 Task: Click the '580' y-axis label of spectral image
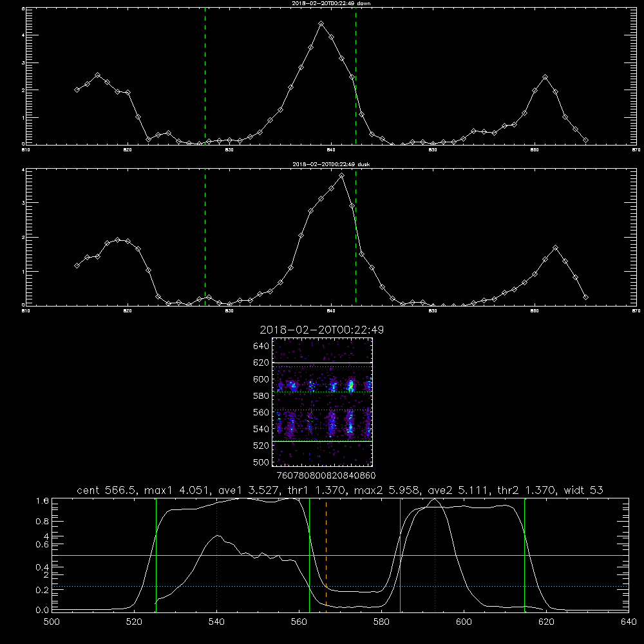point(261,396)
